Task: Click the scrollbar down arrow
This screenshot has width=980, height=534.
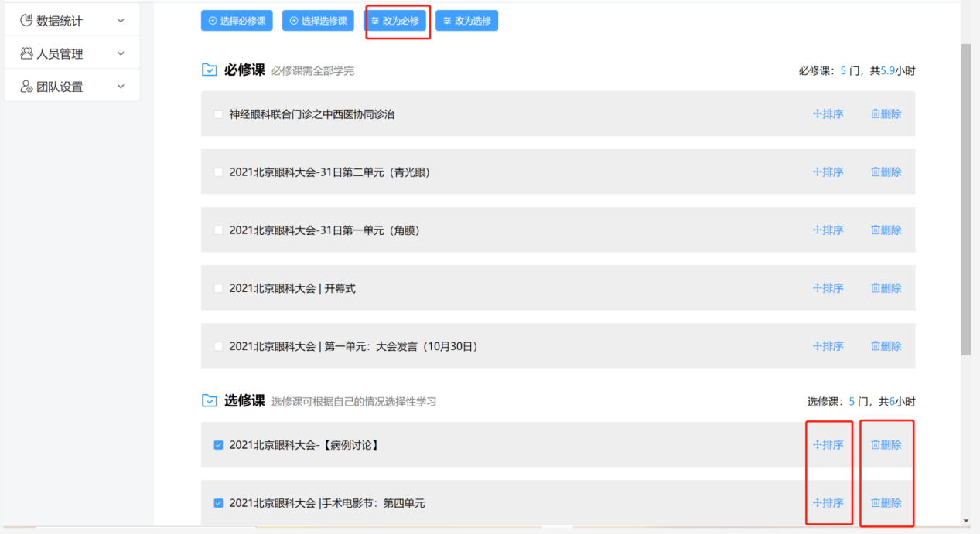Action: pyautogui.click(x=965, y=522)
